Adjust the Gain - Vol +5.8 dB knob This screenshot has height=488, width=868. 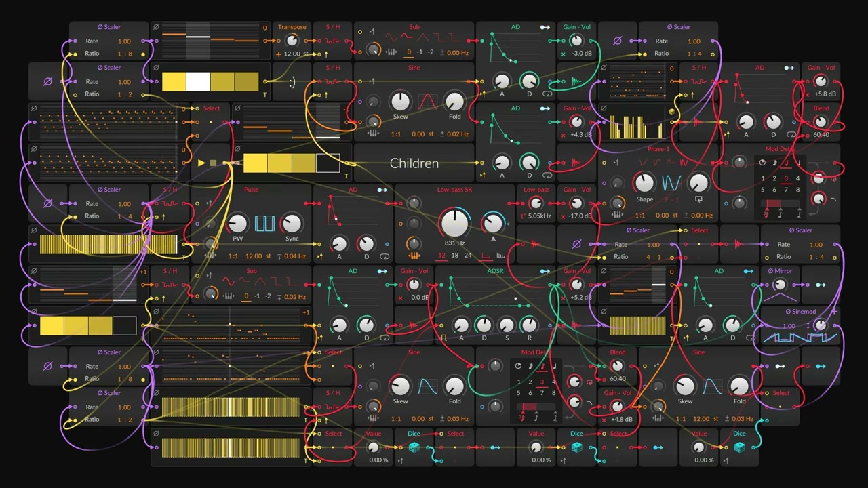821,81
